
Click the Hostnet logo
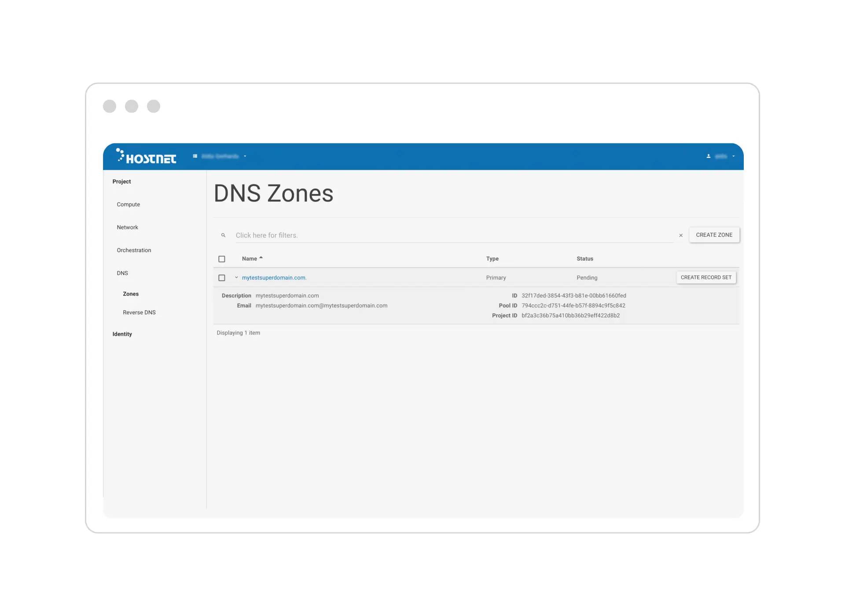click(146, 156)
